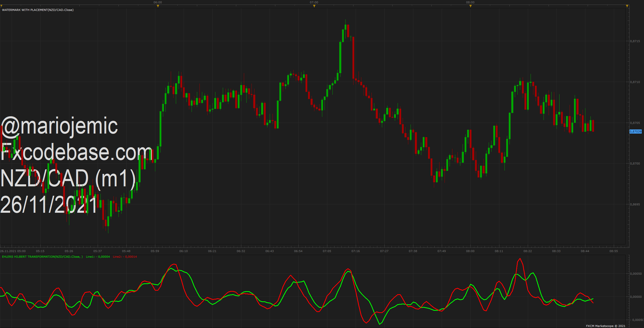Viewport: 644px width, 328px height.
Task: Click the 07:05 time axis label
Action: coord(327,251)
